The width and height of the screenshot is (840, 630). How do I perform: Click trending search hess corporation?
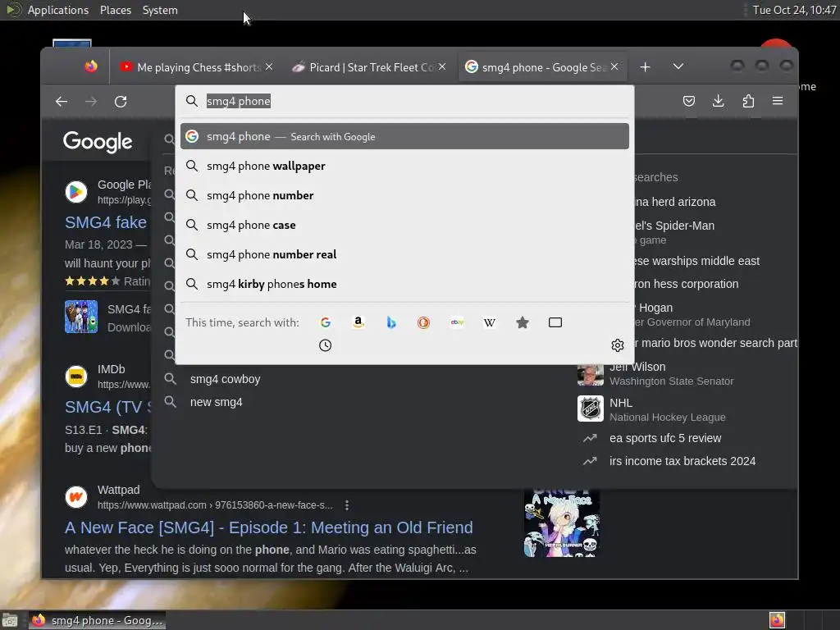[x=686, y=284]
